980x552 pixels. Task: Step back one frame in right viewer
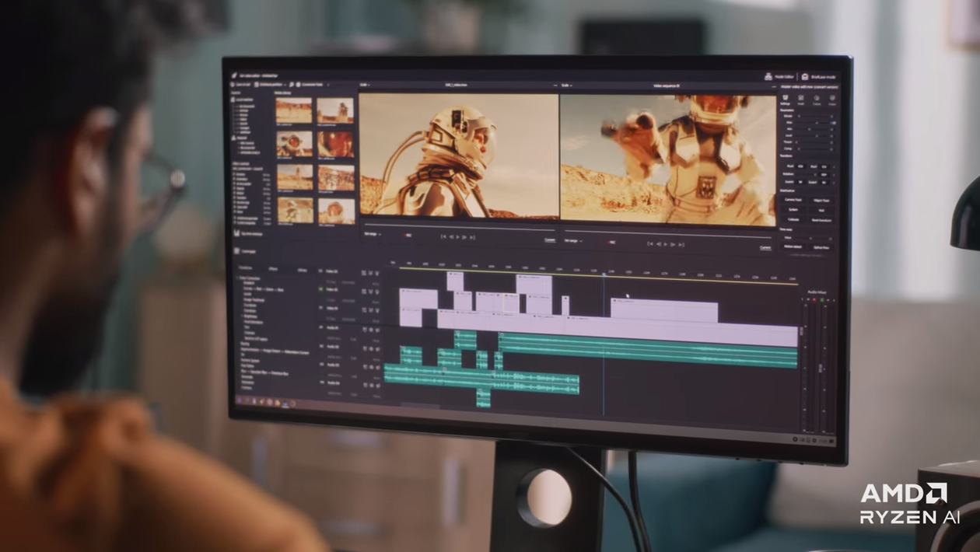(659, 244)
